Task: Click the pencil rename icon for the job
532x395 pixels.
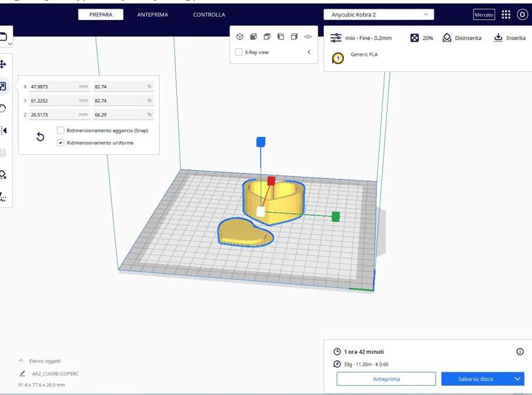Action: pos(23,374)
